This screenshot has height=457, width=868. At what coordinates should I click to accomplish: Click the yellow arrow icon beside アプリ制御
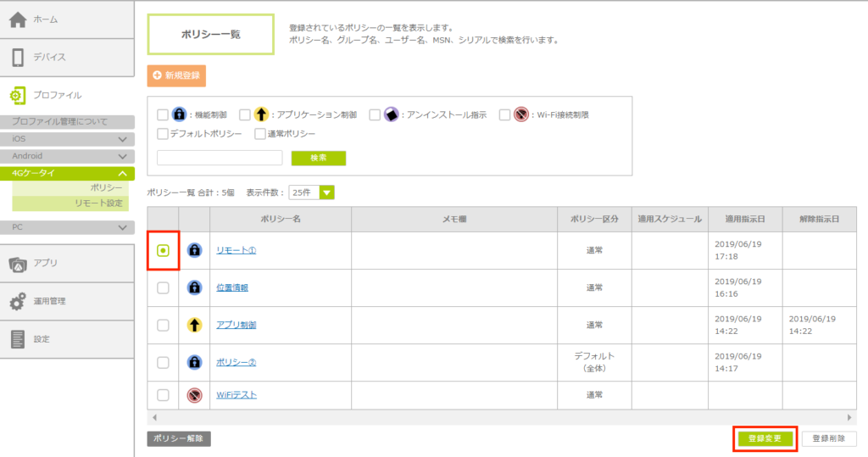point(194,325)
